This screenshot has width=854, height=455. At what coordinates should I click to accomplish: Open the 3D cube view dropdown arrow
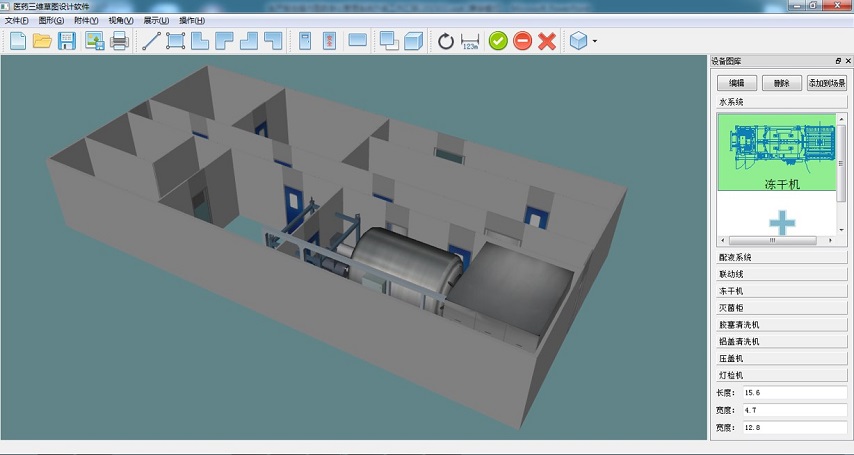(595, 42)
